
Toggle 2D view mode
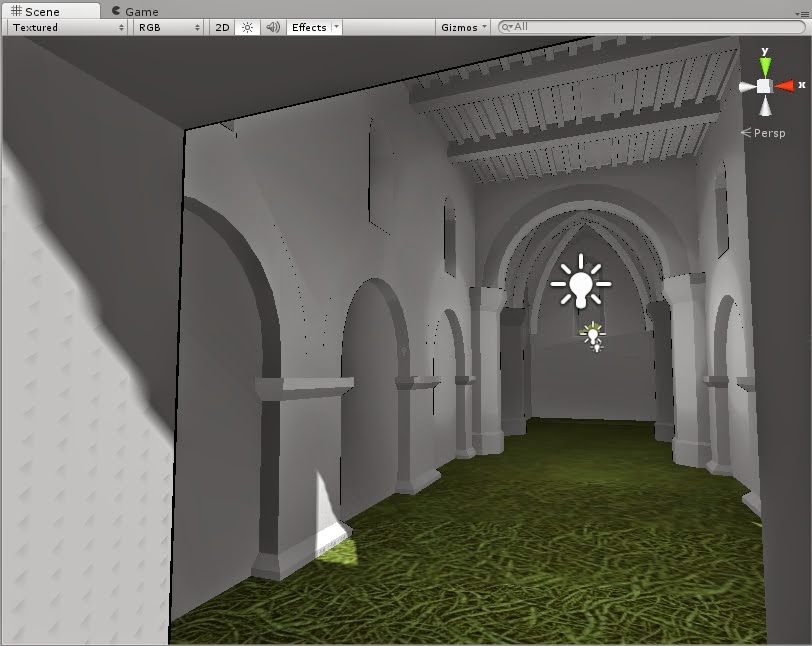coord(222,27)
